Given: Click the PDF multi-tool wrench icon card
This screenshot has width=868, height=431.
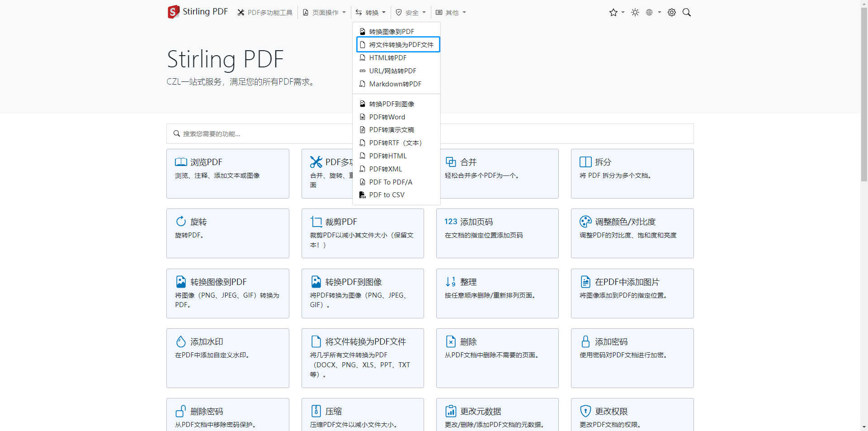Looking at the screenshot, I should [316, 162].
